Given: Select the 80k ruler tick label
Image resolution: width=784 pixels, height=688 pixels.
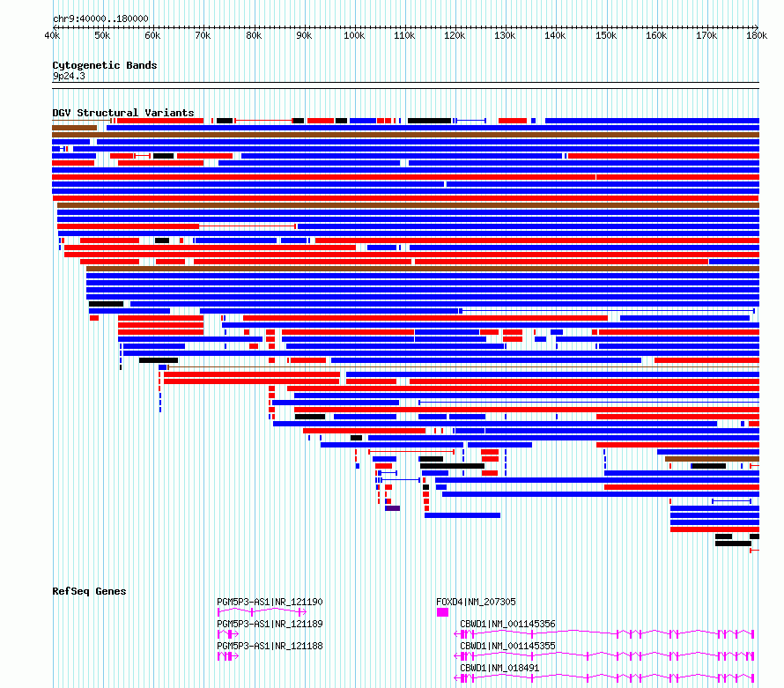Looking at the screenshot, I should pyautogui.click(x=254, y=35).
